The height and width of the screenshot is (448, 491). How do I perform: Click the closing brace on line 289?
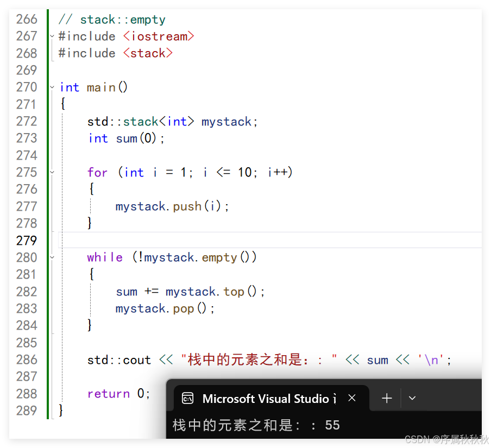click(61, 410)
